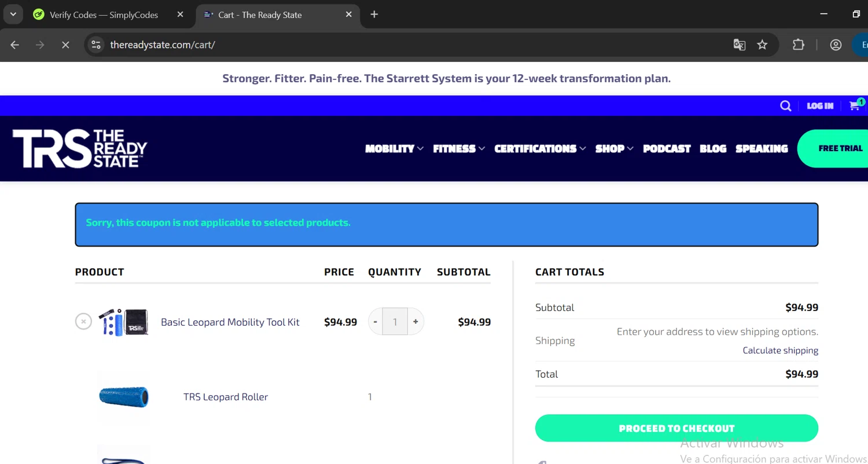Viewport: 868px width, 464px height.
Task: Click PROCEED TO CHECKOUT
Action: tap(676, 428)
